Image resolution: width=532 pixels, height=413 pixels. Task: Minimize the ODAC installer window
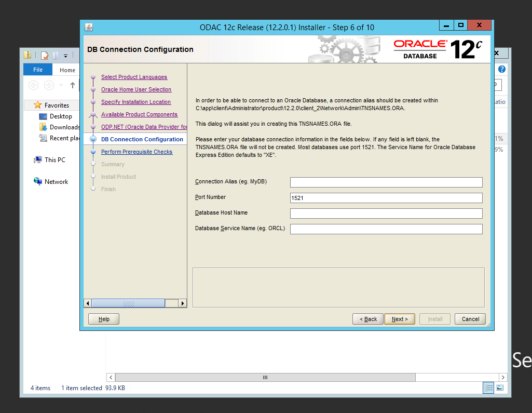[446, 25]
